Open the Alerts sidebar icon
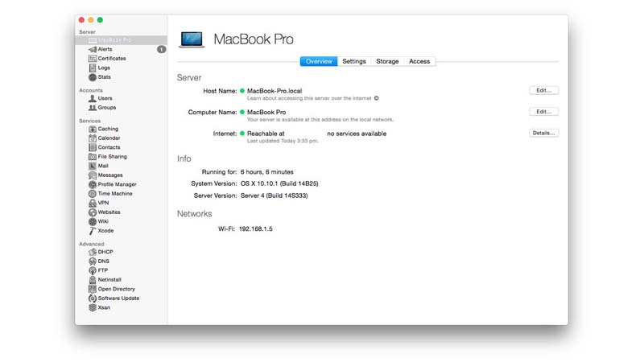644x362 pixels. pos(93,49)
